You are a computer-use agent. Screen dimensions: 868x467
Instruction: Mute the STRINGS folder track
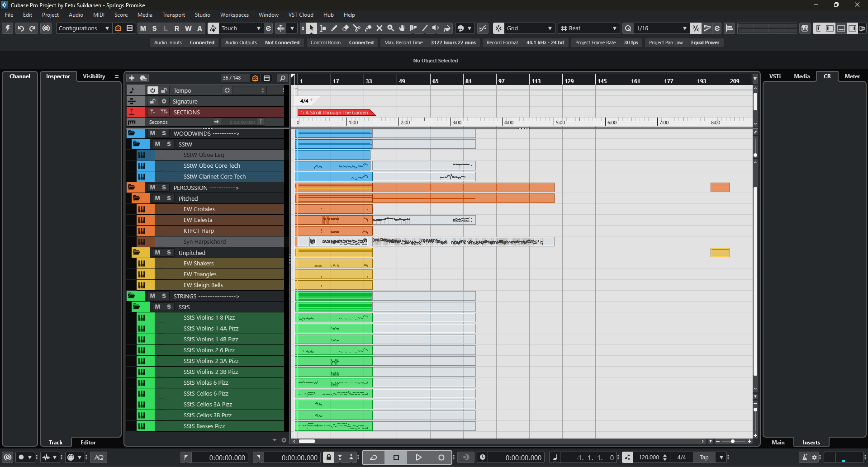(152, 296)
